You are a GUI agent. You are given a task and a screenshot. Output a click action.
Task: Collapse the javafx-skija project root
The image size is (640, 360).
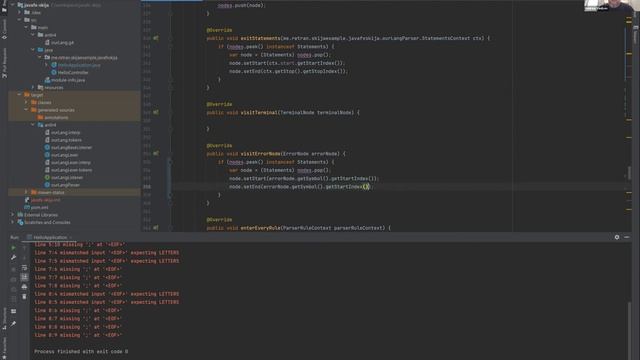pyautogui.click(x=12, y=5)
